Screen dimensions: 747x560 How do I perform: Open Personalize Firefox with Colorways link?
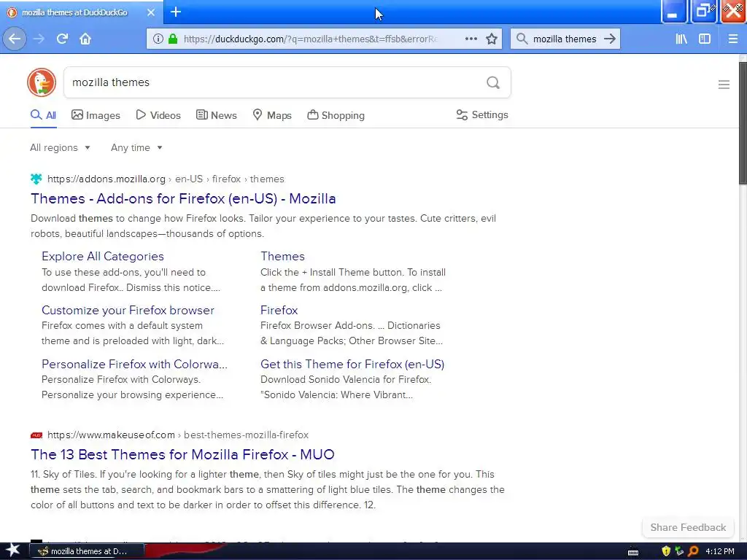click(134, 364)
